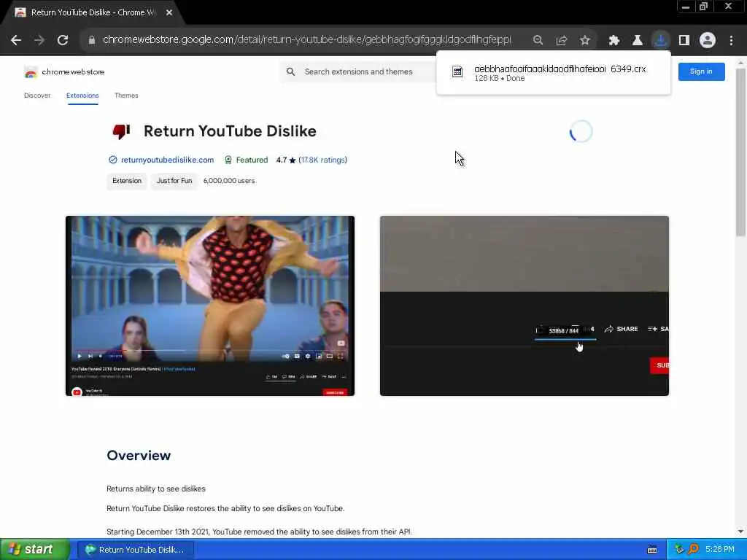Click the share page icon
This screenshot has height=560, width=747.
click(562, 40)
